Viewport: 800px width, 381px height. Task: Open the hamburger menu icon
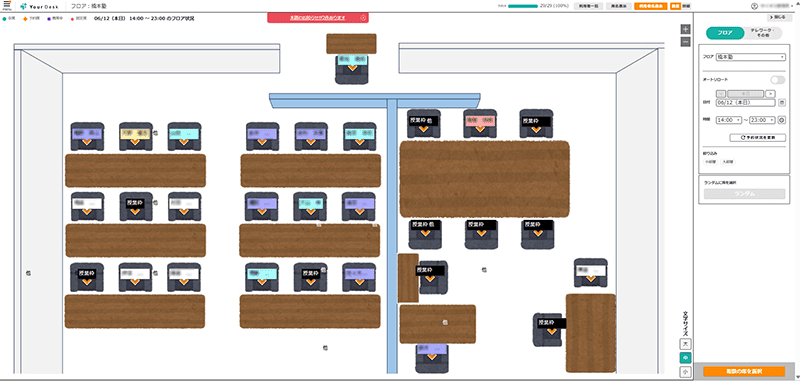(7, 5)
